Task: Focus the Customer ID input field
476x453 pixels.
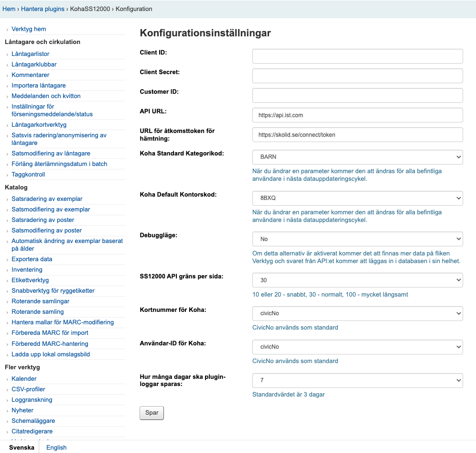Action: [x=357, y=95]
